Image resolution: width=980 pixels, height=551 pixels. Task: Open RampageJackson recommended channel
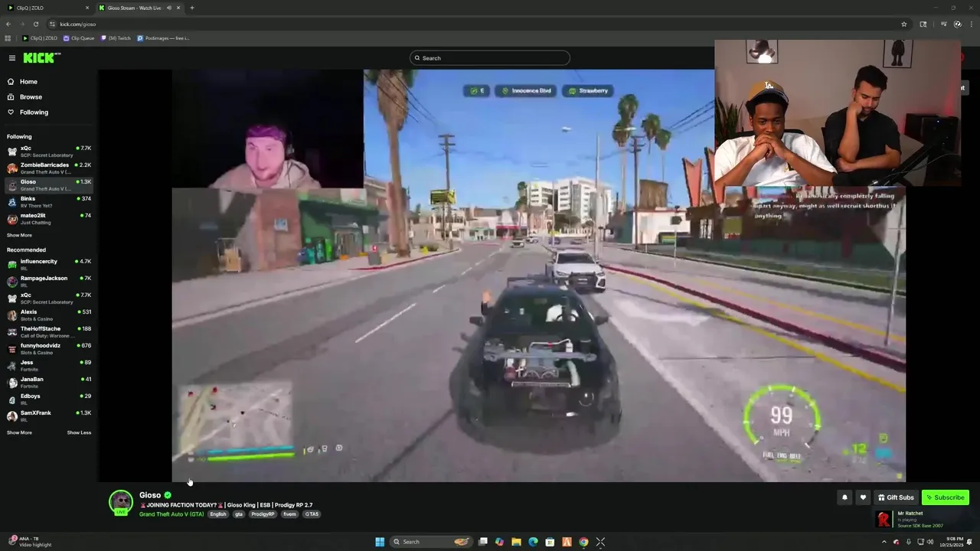49,282
